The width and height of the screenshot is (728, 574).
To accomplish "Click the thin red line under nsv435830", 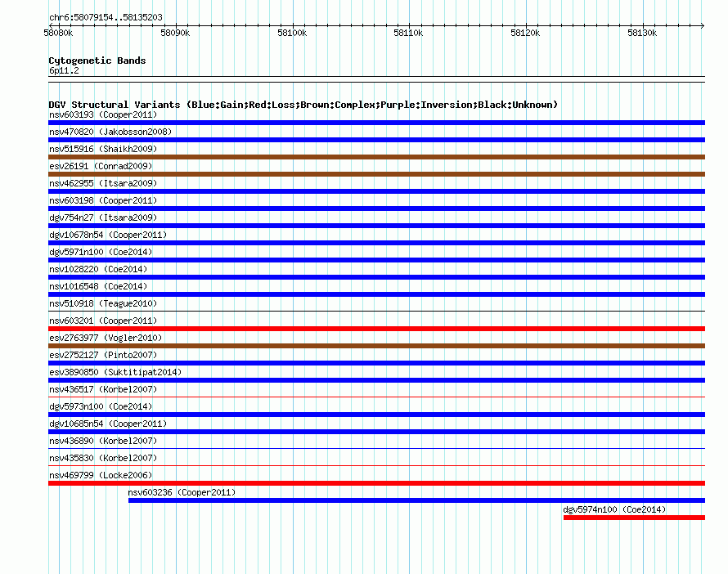I will pos(376,465).
